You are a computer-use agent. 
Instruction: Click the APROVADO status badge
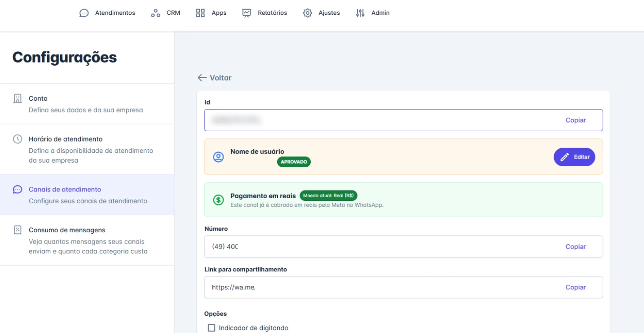point(294,162)
